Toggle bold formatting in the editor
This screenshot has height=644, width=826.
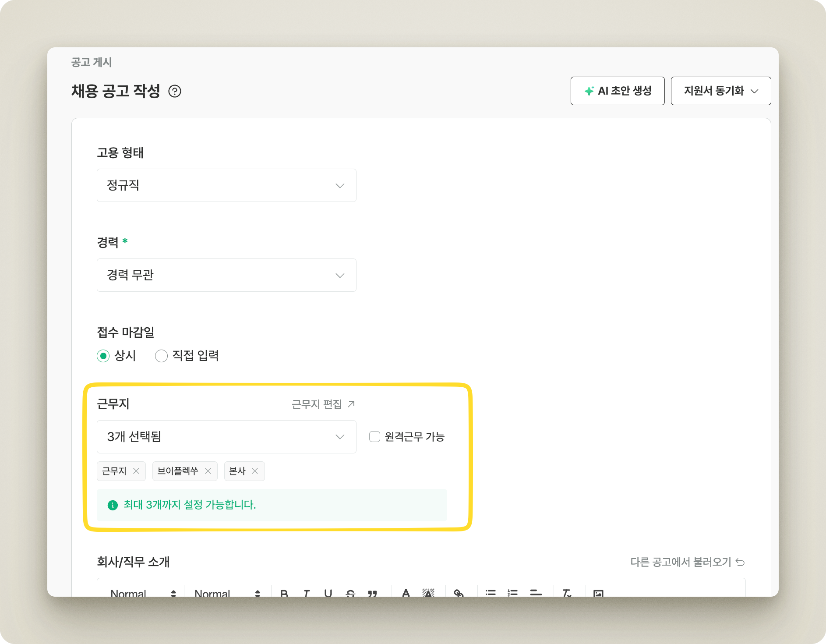click(284, 593)
